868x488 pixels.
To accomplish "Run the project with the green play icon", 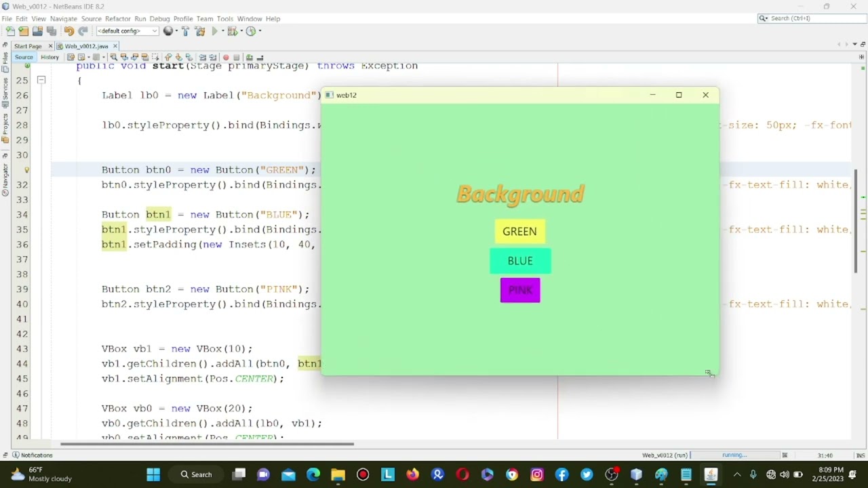I will (215, 31).
